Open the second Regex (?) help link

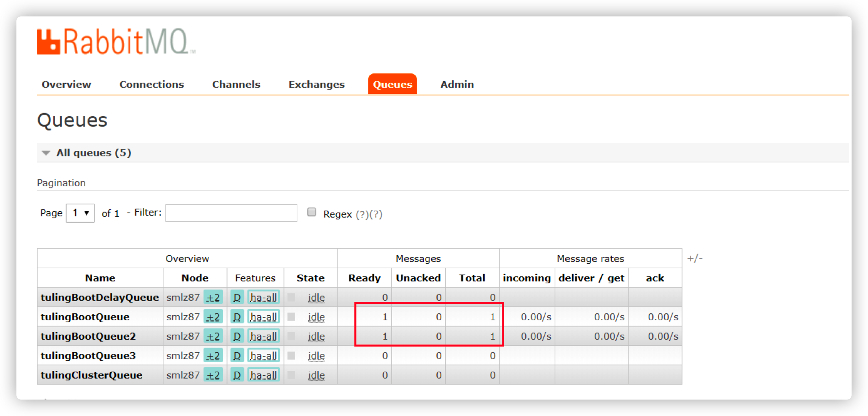pos(376,214)
